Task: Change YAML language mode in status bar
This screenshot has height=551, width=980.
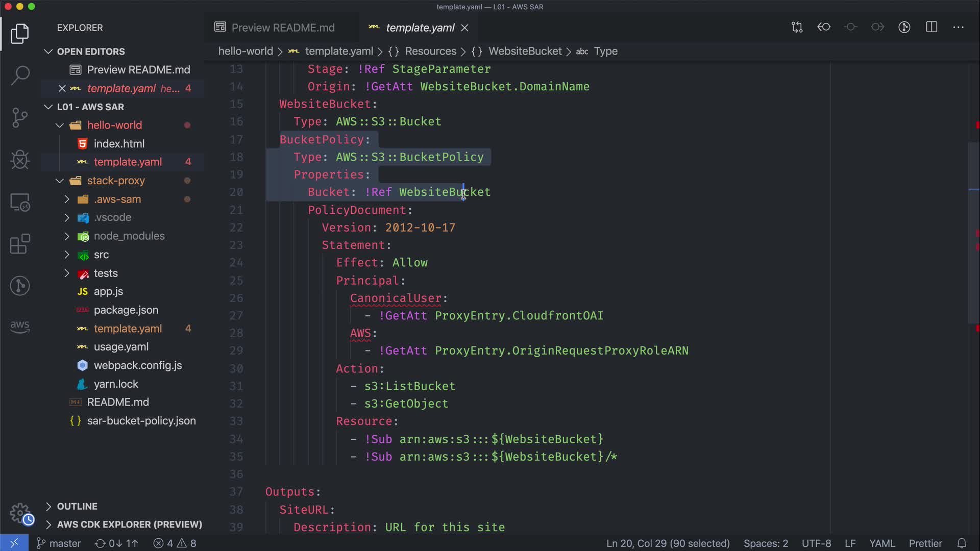Action: [881, 543]
